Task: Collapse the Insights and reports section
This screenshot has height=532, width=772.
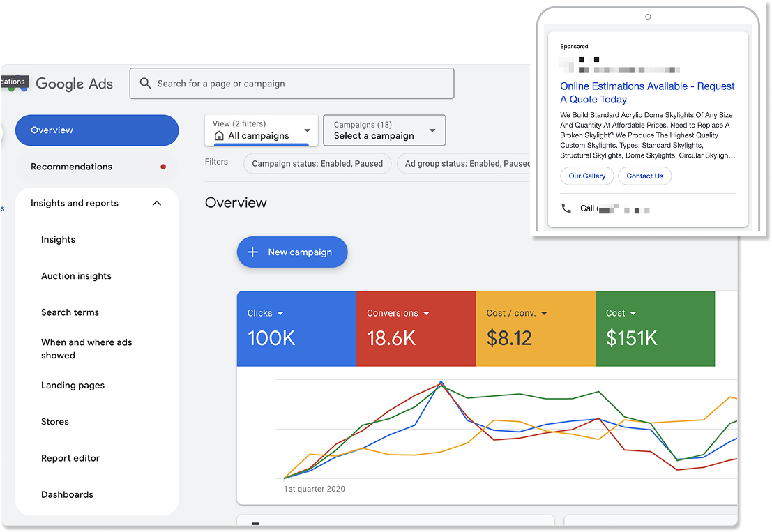Action: point(157,204)
